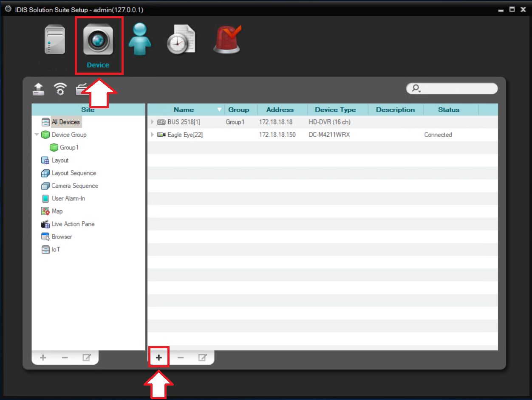Click the Camera Sequence icon
Viewport: 532px width, 400px height.
click(x=45, y=186)
